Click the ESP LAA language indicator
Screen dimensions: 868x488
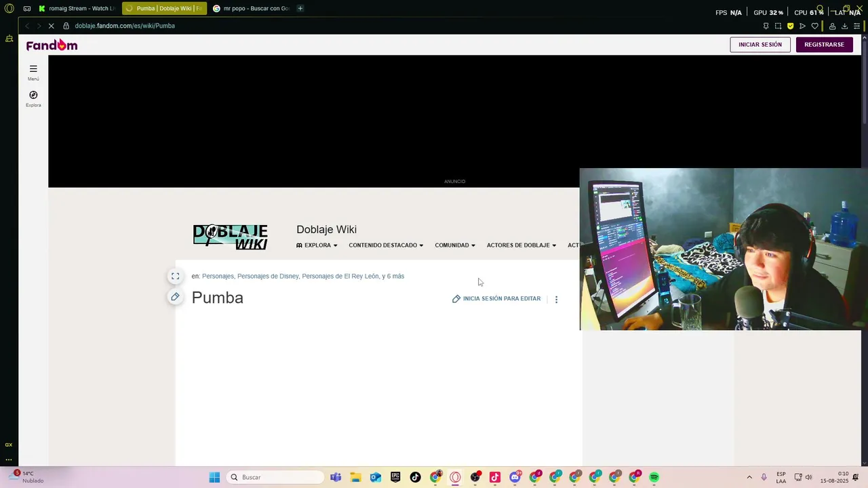coord(781,477)
